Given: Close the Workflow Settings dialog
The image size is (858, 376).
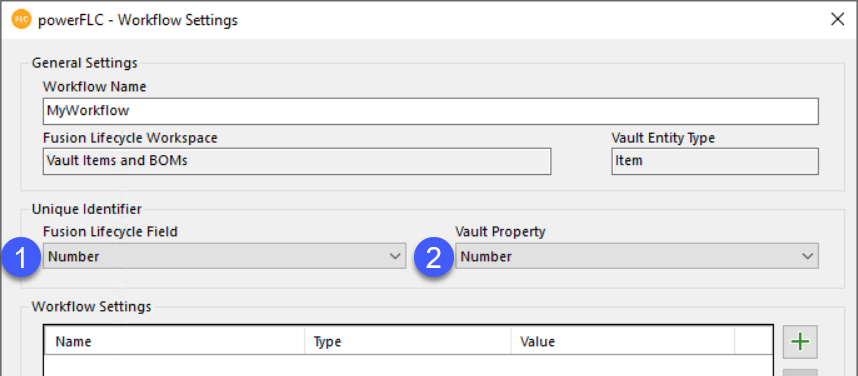Looking at the screenshot, I should [x=837, y=20].
